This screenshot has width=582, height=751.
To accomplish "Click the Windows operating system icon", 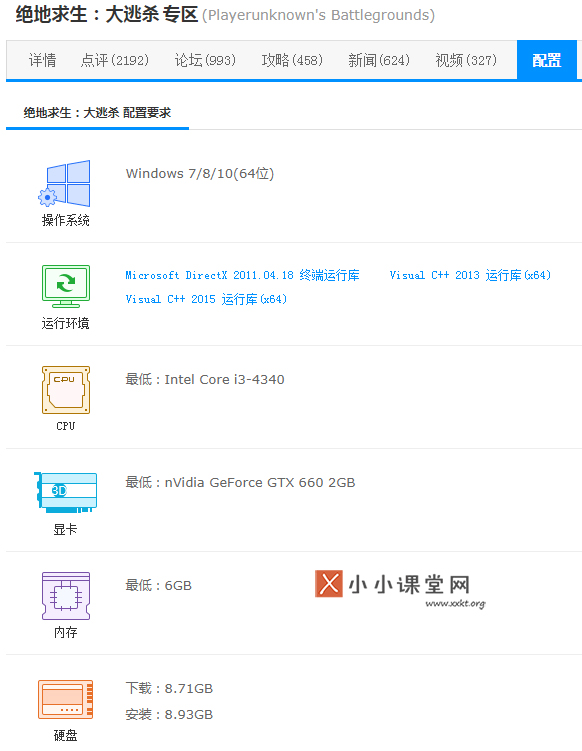I will (x=65, y=183).
